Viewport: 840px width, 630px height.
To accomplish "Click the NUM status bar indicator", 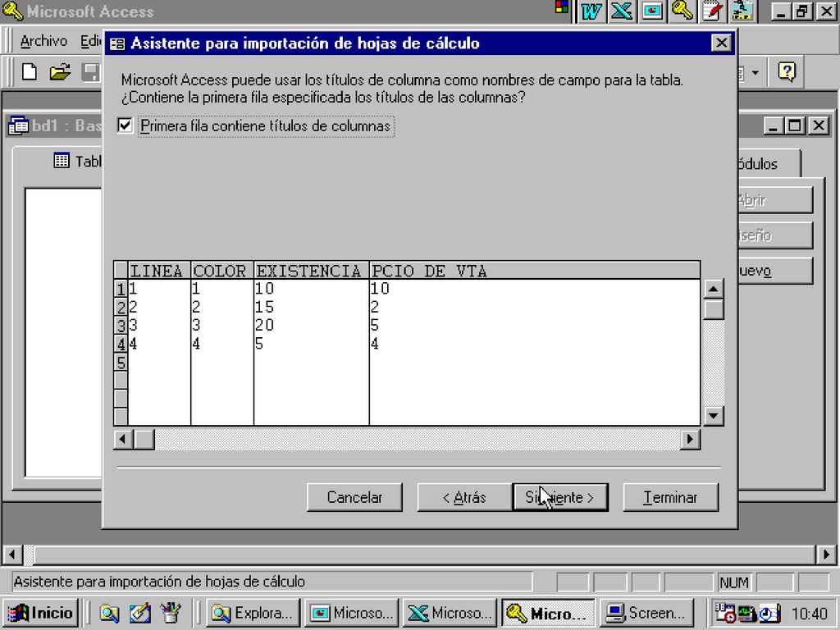I will click(x=734, y=582).
